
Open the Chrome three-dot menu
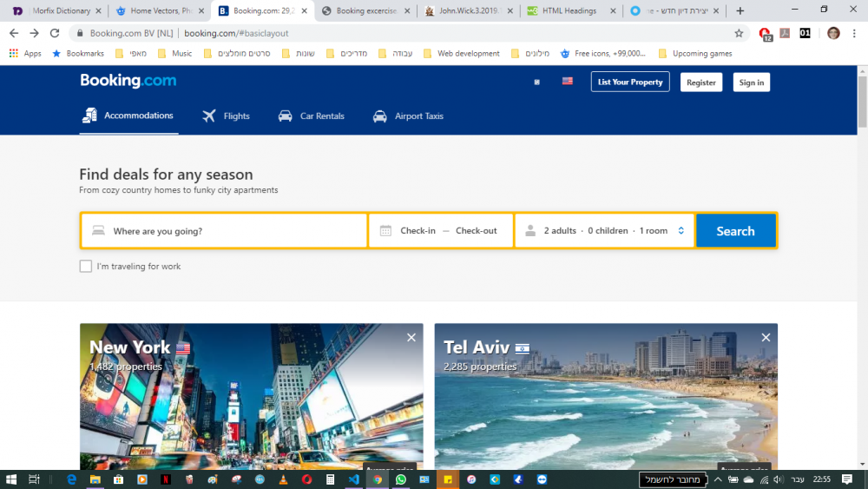(854, 33)
